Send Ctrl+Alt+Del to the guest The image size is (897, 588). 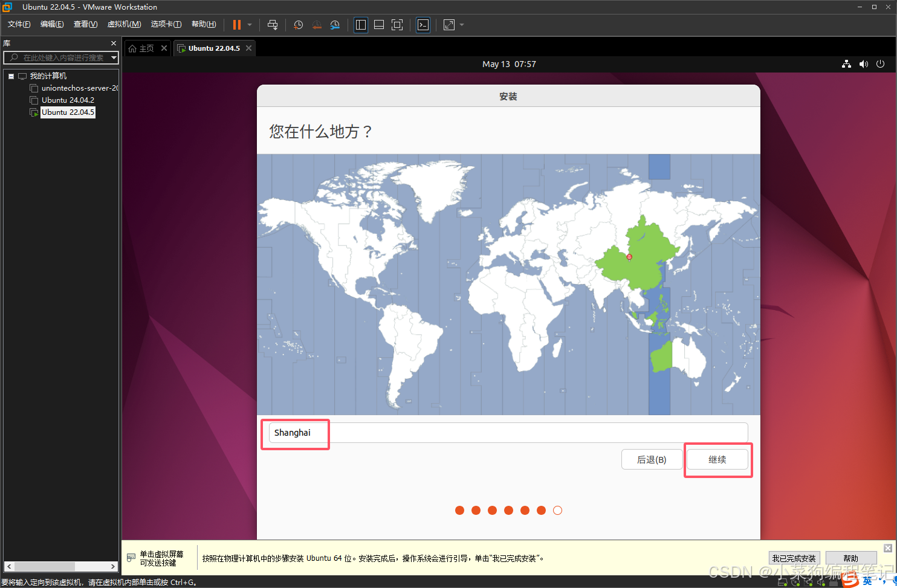coord(273,25)
